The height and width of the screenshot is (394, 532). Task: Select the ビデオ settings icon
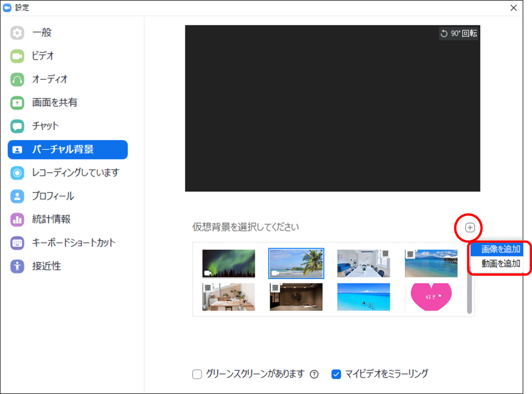click(17, 56)
